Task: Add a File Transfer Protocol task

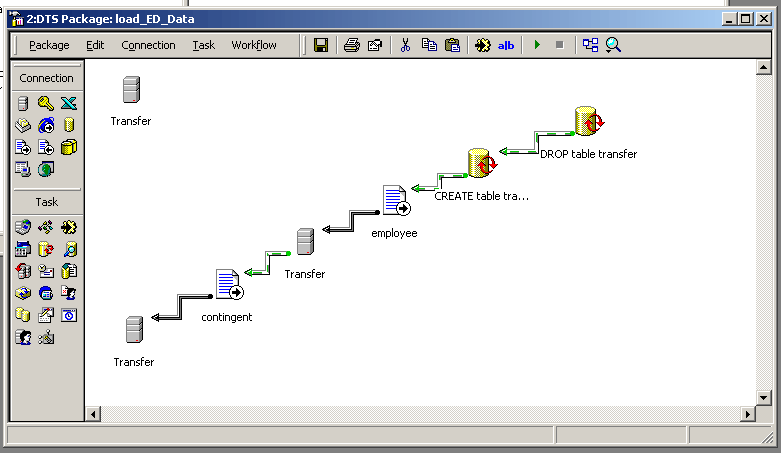Action: 23,227
